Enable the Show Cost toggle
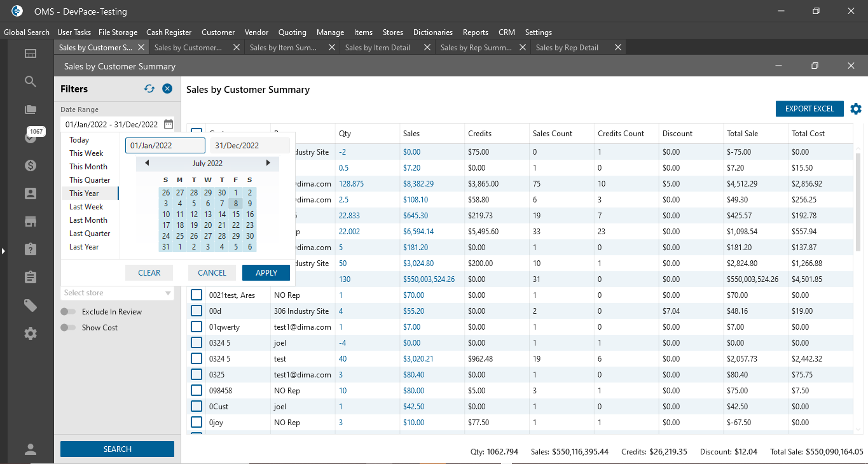Image resolution: width=868 pixels, height=464 pixels. (x=67, y=328)
